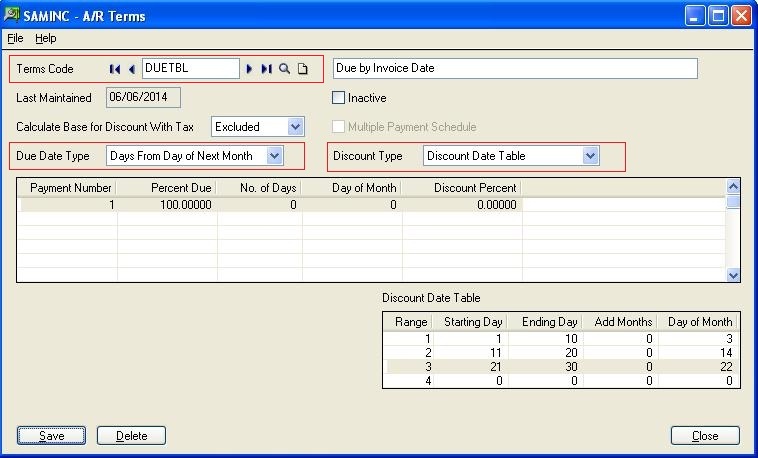This screenshot has width=758, height=458.
Task: Create new Terms Code record icon
Action: (x=303, y=69)
